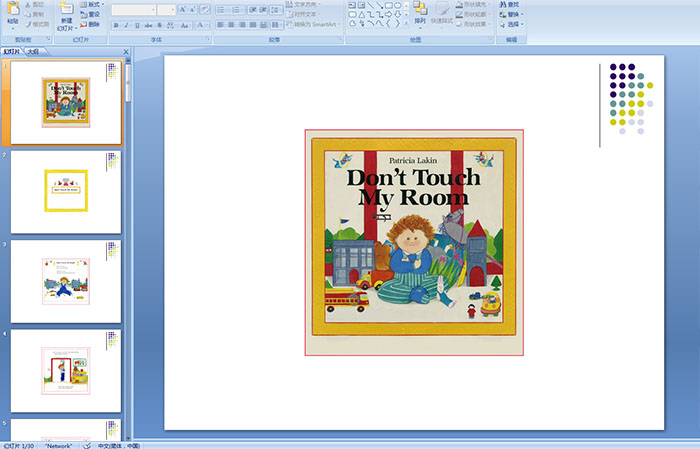Image resolution: width=700 pixels, height=449 pixels.
Task: Click the Cut (剪切) scissors icon
Action: point(28,4)
